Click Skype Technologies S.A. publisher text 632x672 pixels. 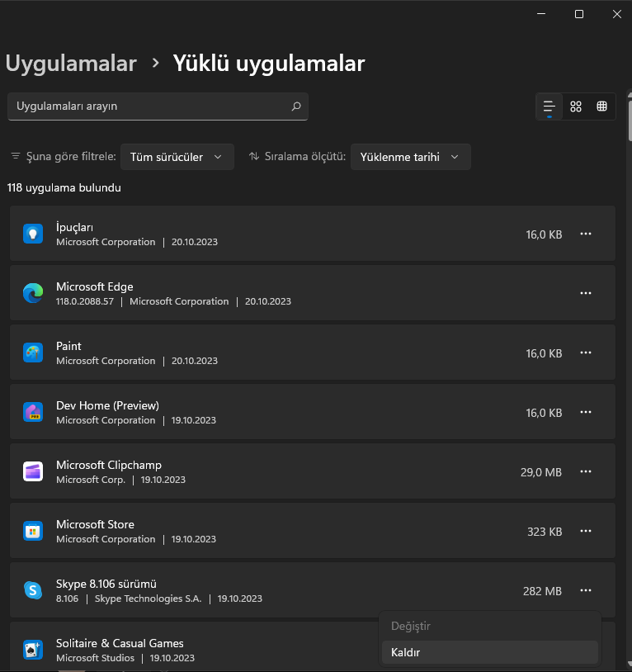pos(148,599)
